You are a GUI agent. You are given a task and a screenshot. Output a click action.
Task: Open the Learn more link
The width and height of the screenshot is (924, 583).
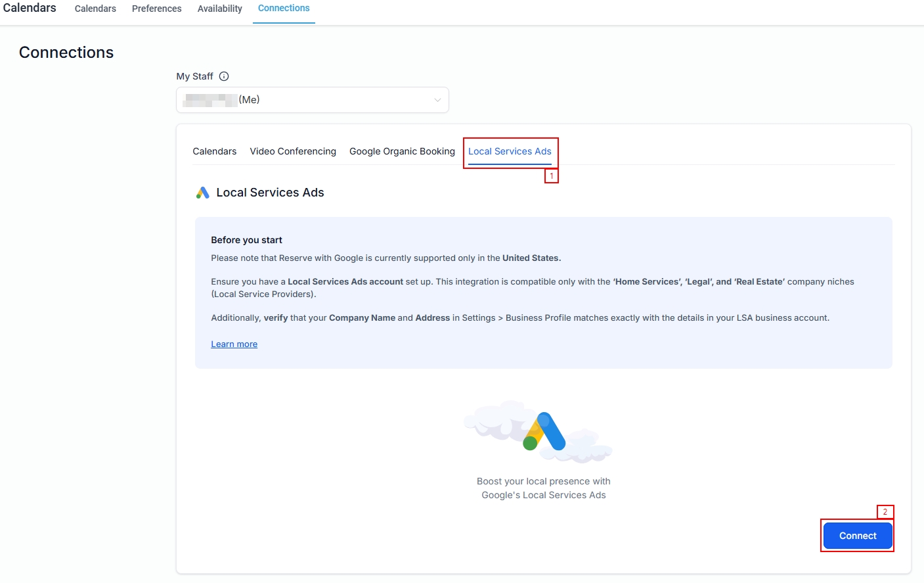pyautogui.click(x=234, y=344)
